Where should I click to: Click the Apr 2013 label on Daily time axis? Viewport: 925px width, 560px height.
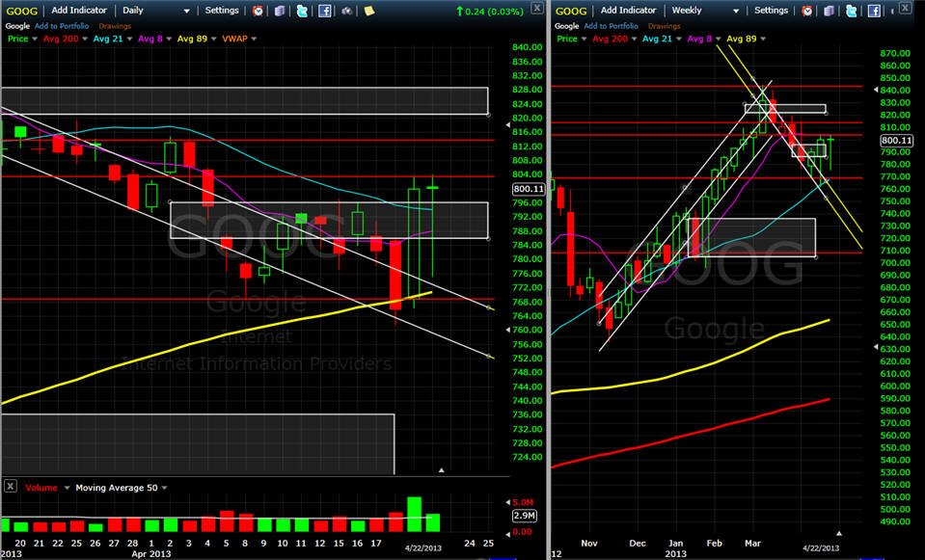(151, 554)
